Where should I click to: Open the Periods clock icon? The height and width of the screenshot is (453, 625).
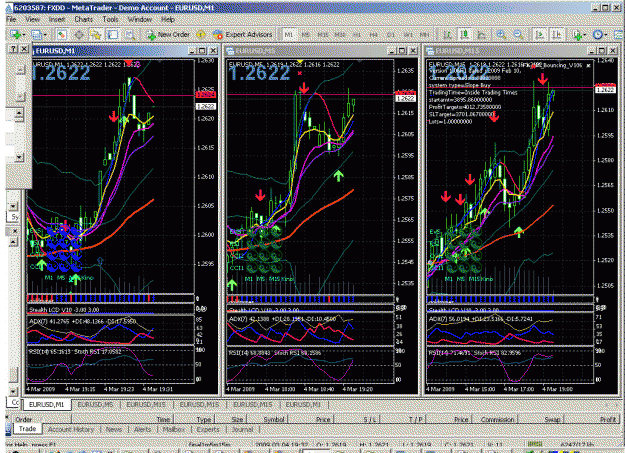[597, 35]
